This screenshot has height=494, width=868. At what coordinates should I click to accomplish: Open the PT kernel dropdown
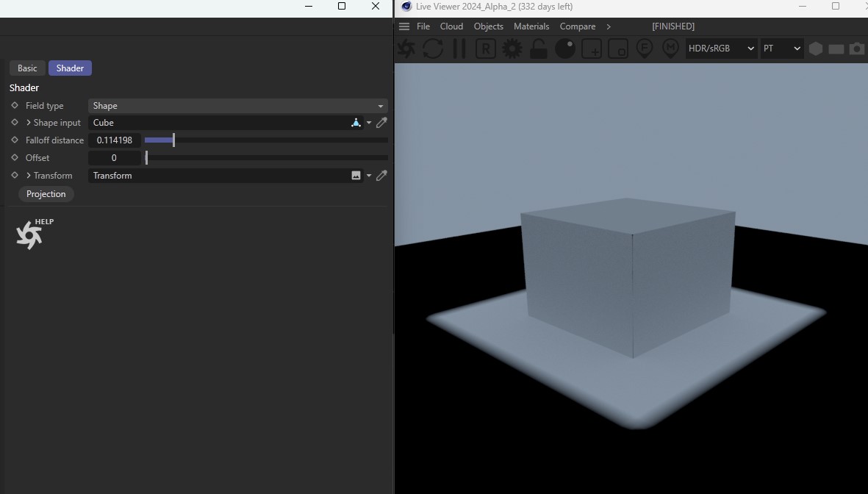pos(782,49)
